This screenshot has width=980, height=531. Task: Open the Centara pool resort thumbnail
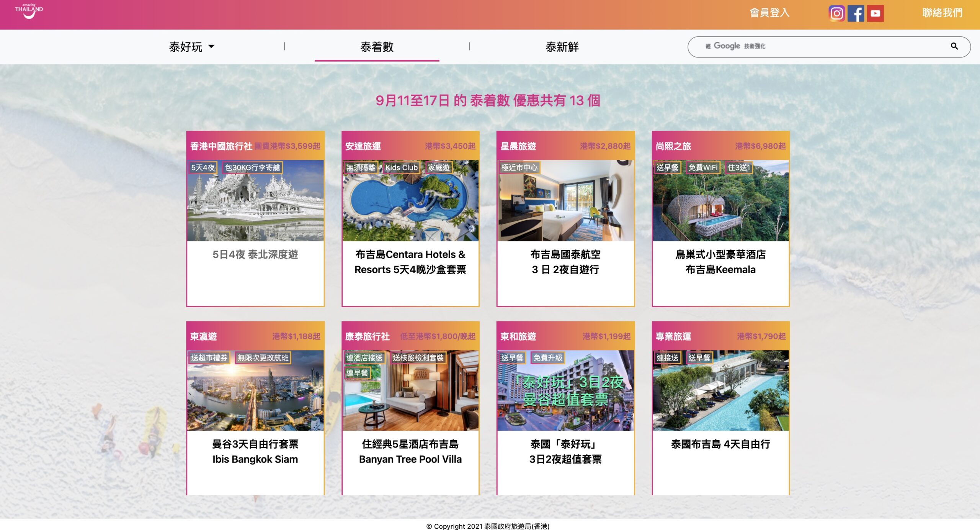410,200
